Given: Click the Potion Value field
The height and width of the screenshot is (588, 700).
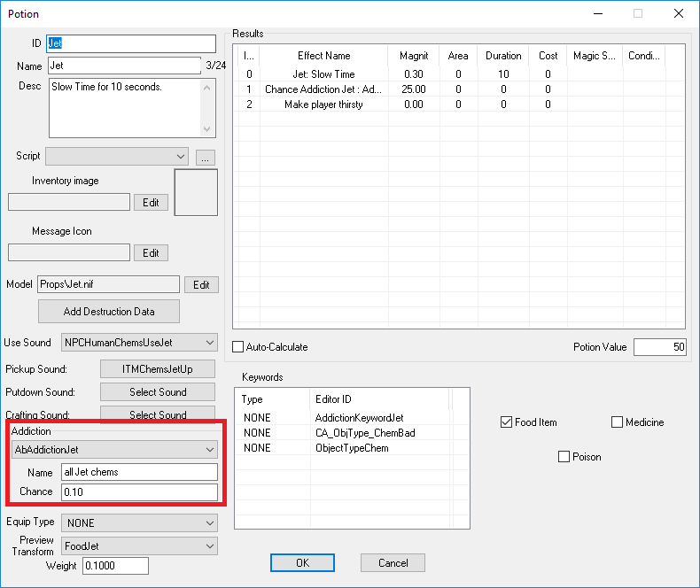Looking at the screenshot, I should (660, 347).
